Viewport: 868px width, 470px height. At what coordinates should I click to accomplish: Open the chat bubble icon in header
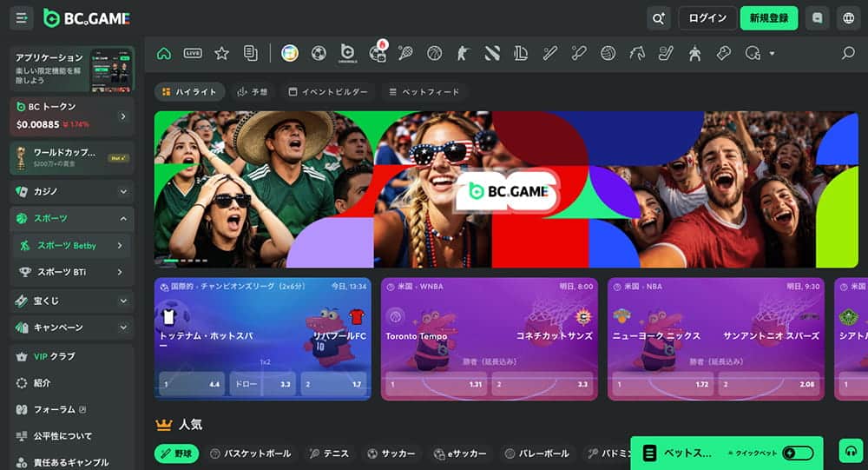[817, 18]
